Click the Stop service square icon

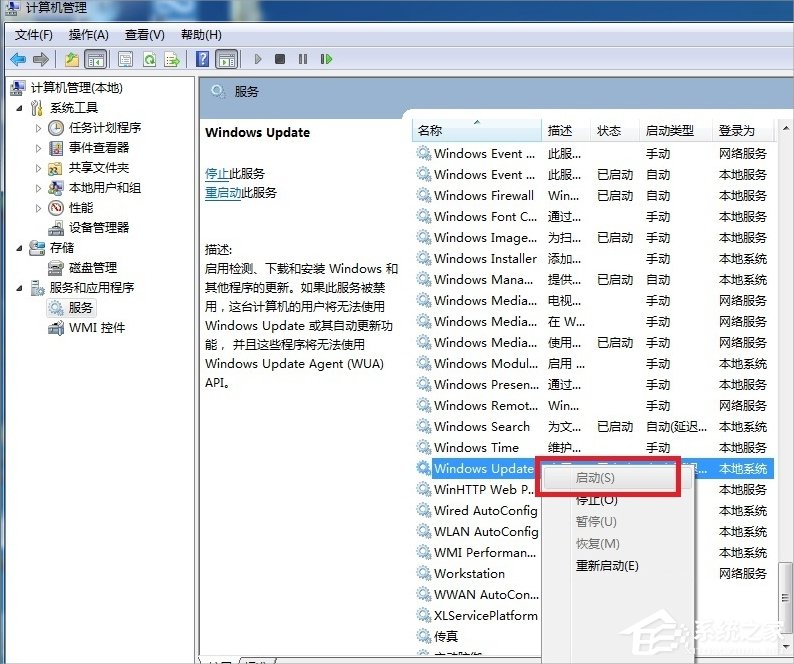tap(280, 59)
